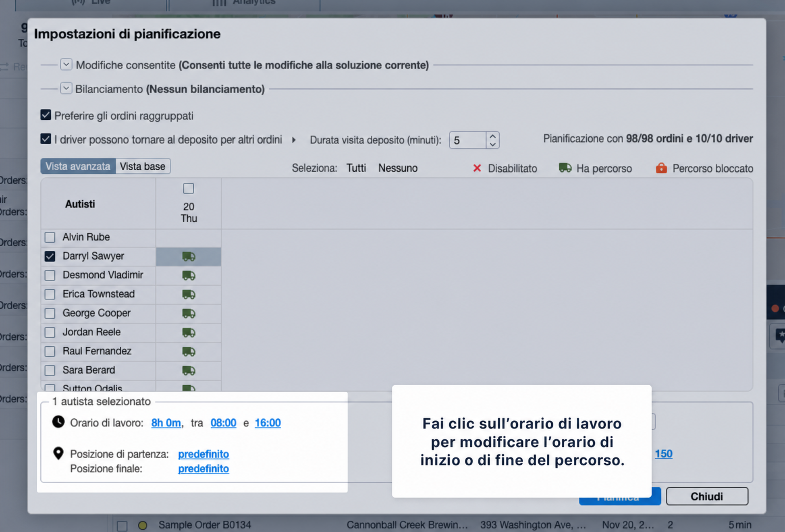Toggle Preferire gli ordini raggruppati checkbox
The width and height of the screenshot is (785, 532).
pos(46,115)
